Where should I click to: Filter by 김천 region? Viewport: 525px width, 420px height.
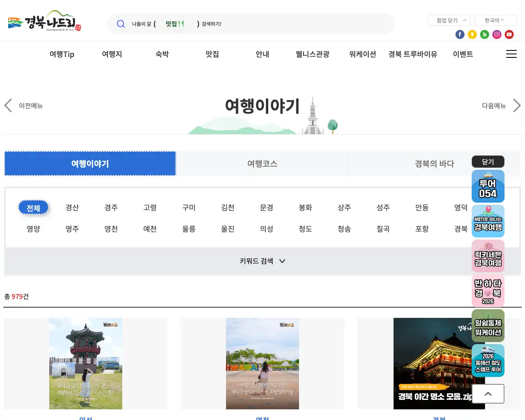tap(228, 208)
